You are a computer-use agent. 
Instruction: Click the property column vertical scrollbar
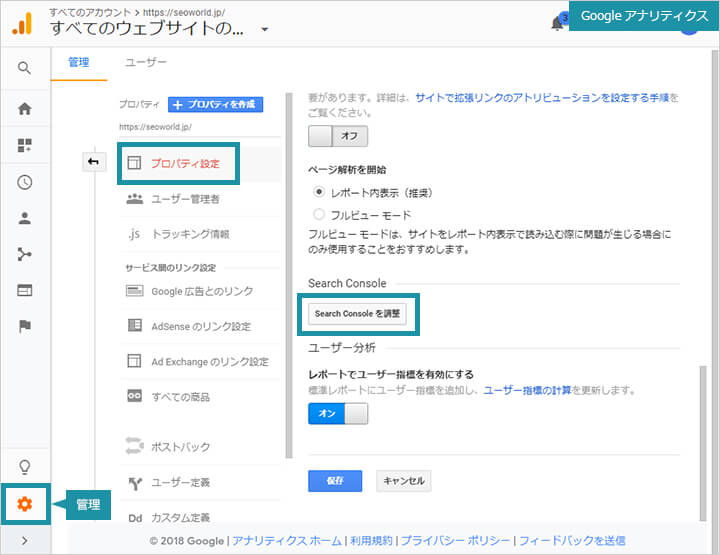[x=289, y=275]
